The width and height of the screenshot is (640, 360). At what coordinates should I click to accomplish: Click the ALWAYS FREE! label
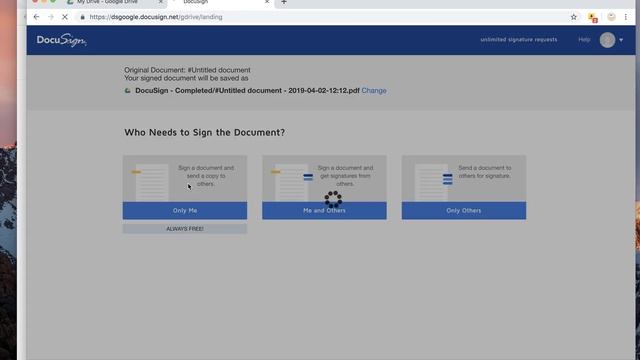pos(185,229)
